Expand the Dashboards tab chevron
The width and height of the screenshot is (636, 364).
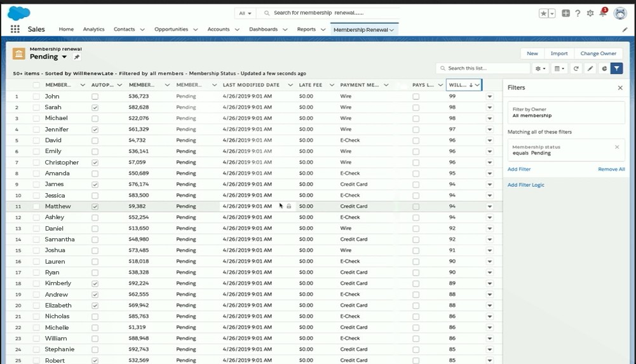[285, 30]
